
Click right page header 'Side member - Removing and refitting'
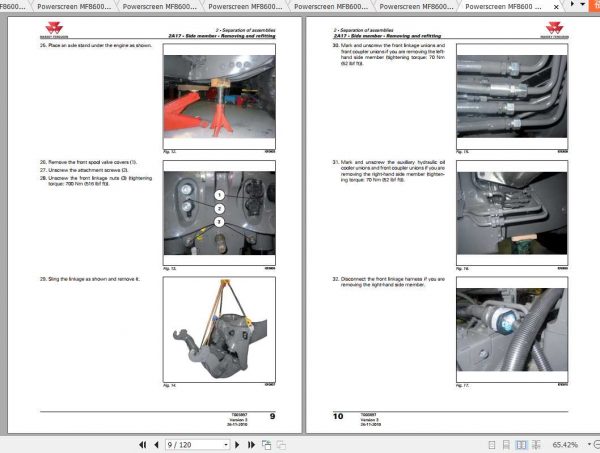(387, 36)
